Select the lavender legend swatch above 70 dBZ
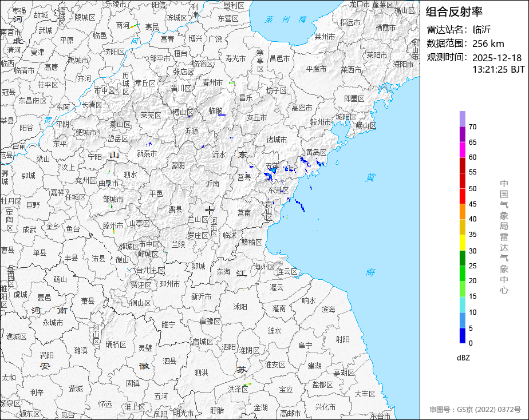529x420 pixels. tap(462, 118)
